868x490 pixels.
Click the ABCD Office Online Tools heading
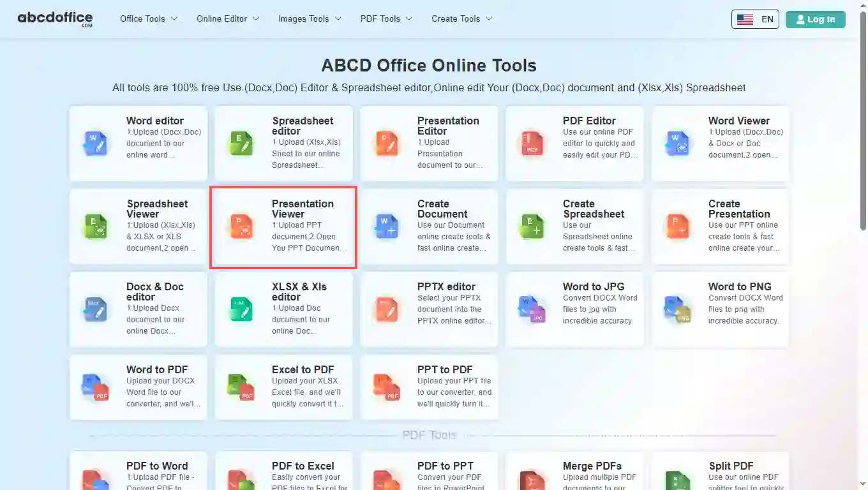coord(429,65)
